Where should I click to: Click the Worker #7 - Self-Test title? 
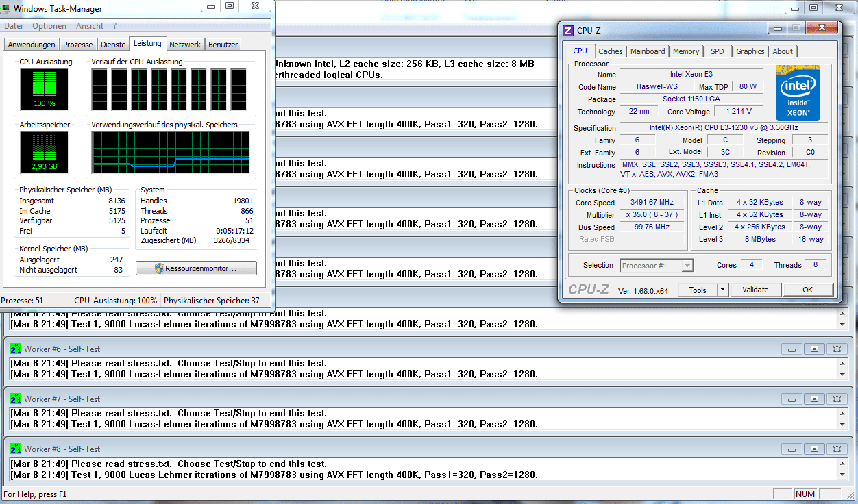62,399
